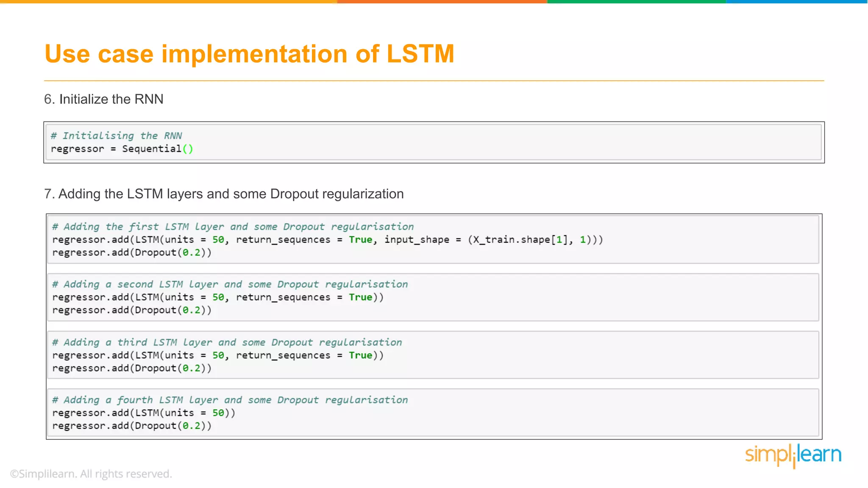Click the 'regressor = Sequential()' code line

click(122, 149)
